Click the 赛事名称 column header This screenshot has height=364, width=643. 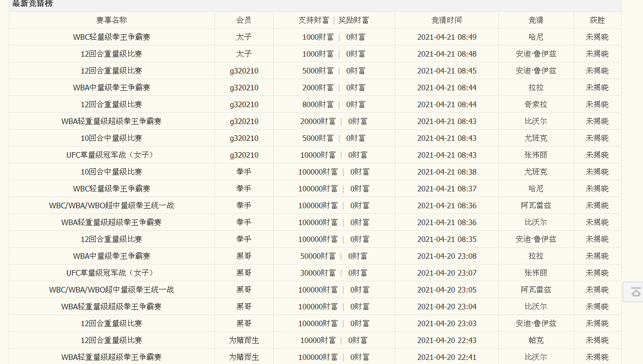pos(111,20)
